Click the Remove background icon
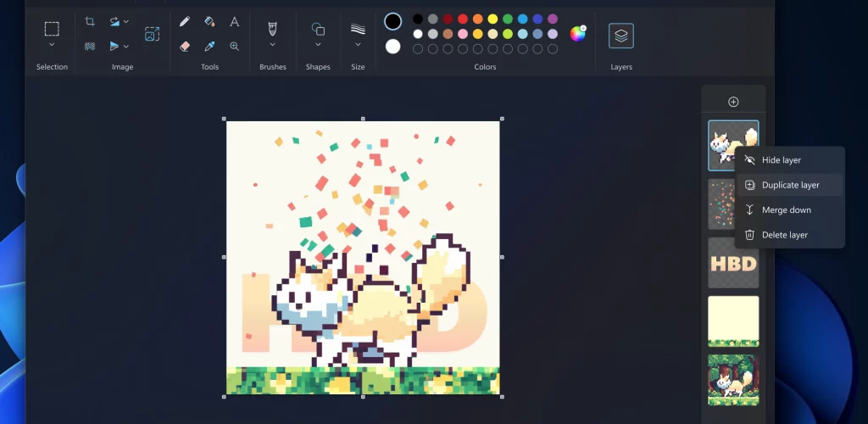The width and height of the screenshot is (868, 424). [90, 46]
